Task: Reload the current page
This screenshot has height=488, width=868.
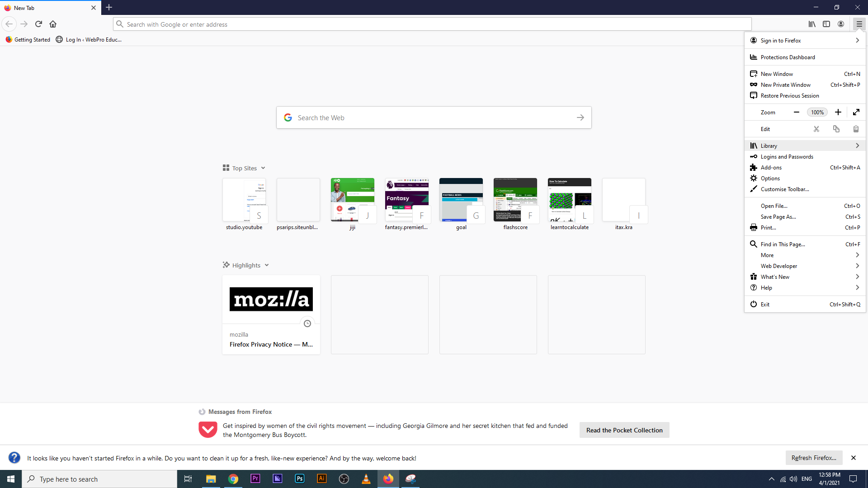Action: coord(38,24)
